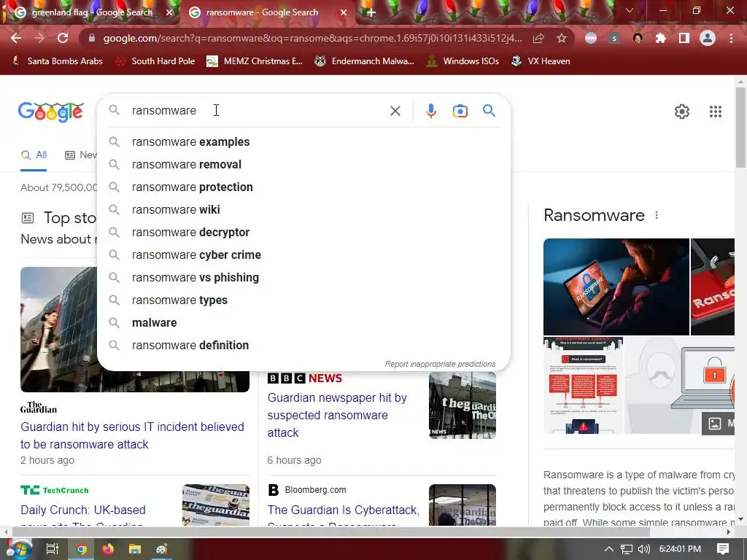Select suggestion ransomware protection
This screenshot has width=747, height=560.
click(x=303, y=187)
